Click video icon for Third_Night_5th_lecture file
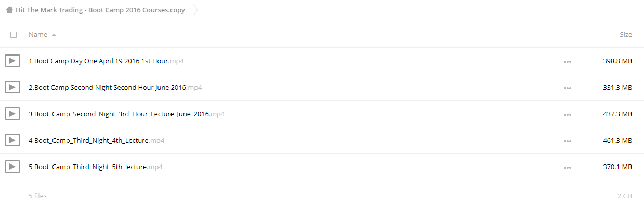Image resolution: width=644 pixels, height=220 pixels. (x=12, y=167)
